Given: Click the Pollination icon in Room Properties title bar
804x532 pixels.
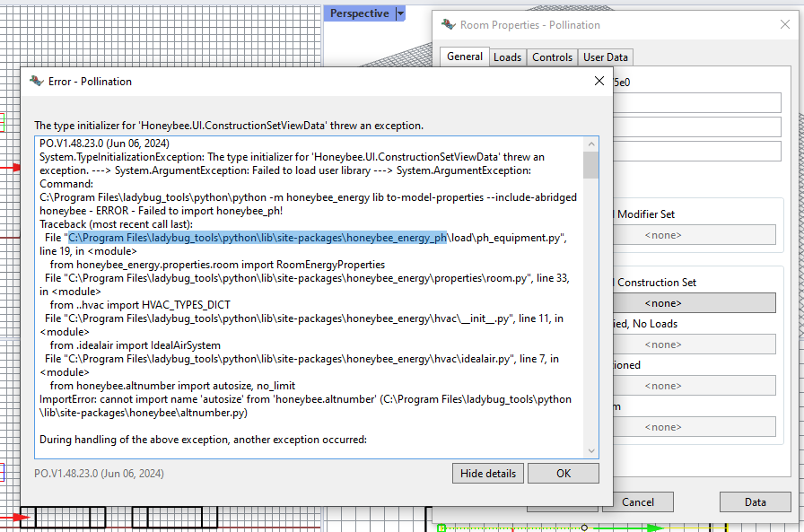Looking at the screenshot, I should (x=448, y=24).
